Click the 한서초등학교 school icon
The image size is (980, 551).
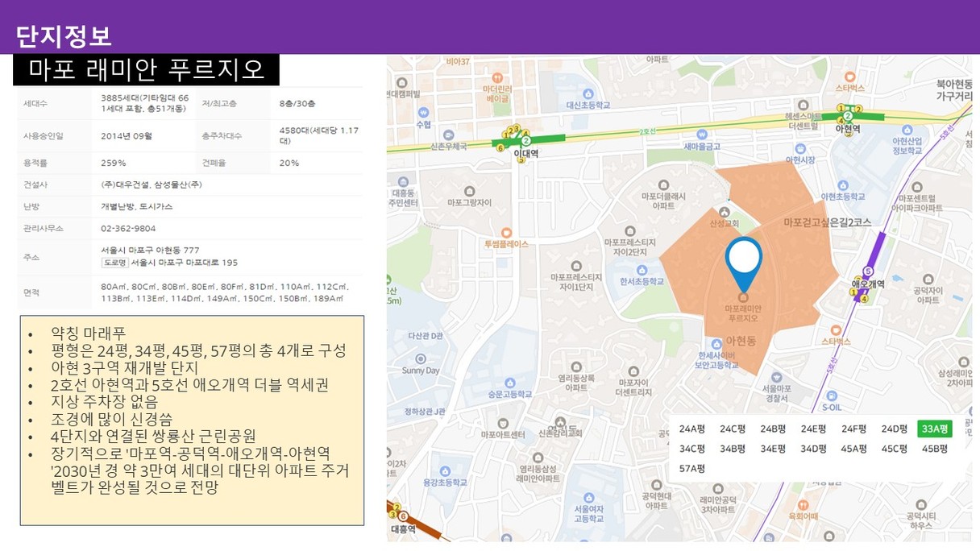click(x=641, y=271)
